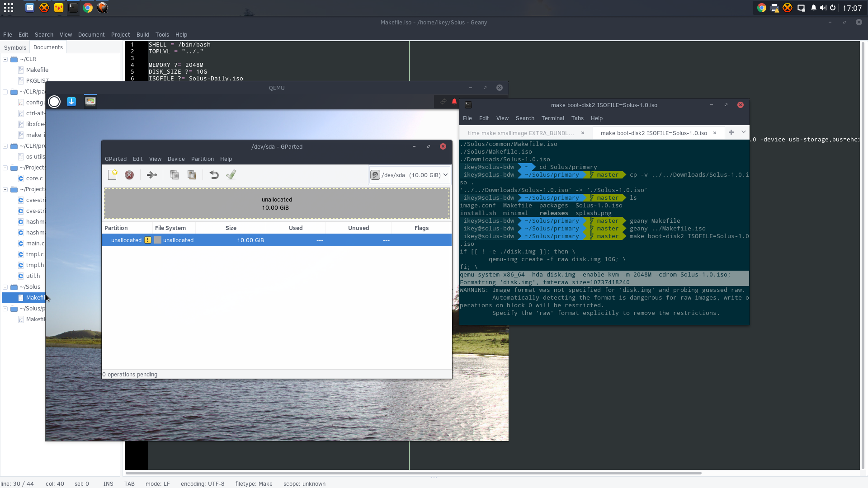
Task: Open core.c in the Documents sidebar
Action: [34, 178]
